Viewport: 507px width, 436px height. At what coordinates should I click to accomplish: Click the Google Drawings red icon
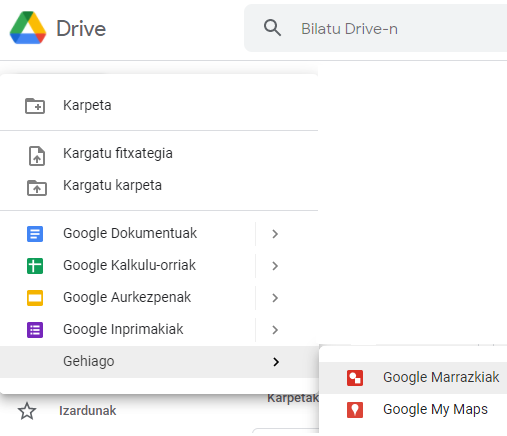355,378
